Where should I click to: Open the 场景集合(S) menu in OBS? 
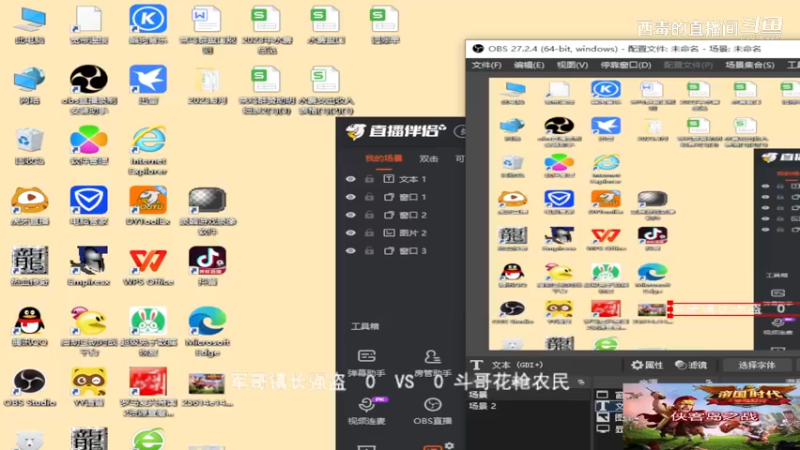[749, 65]
